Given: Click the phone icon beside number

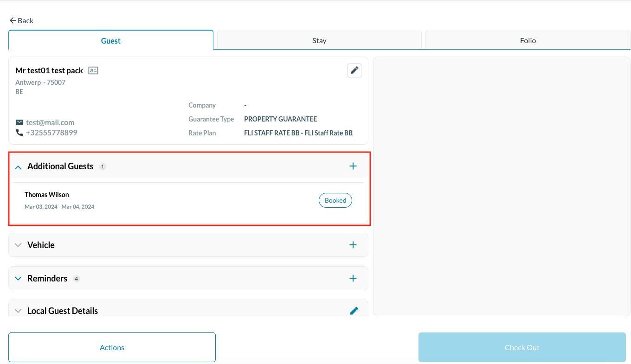Looking at the screenshot, I should click(19, 133).
